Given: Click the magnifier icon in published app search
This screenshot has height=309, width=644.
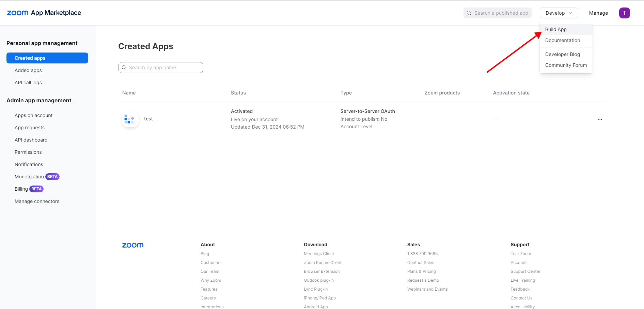Looking at the screenshot, I should point(469,13).
